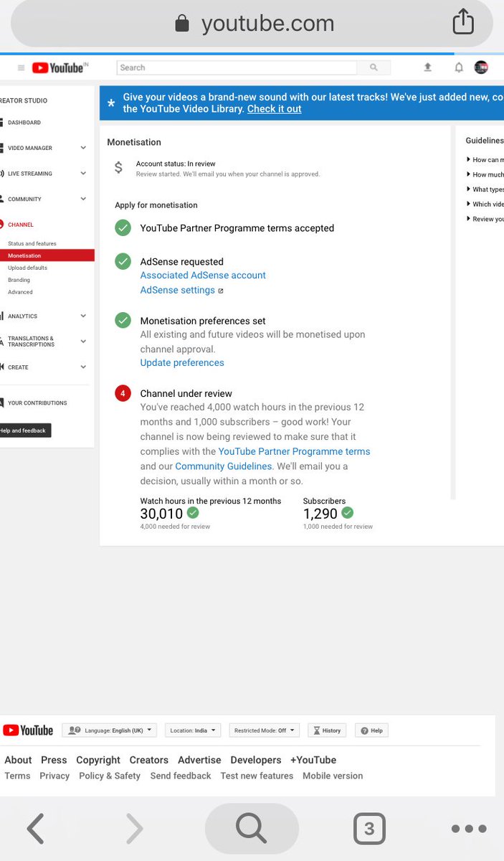The width and height of the screenshot is (504, 861).
Task: Open the Location India dropdown
Action: point(193,730)
